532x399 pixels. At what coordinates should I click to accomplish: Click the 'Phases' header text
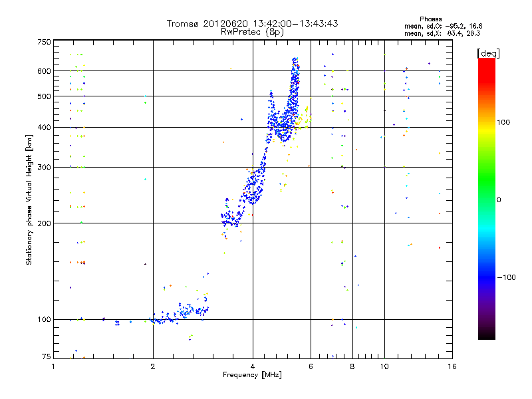[x=430, y=19]
